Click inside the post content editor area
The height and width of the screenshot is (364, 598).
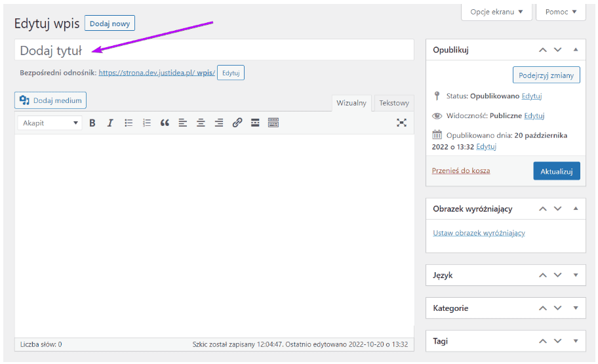[214, 235]
